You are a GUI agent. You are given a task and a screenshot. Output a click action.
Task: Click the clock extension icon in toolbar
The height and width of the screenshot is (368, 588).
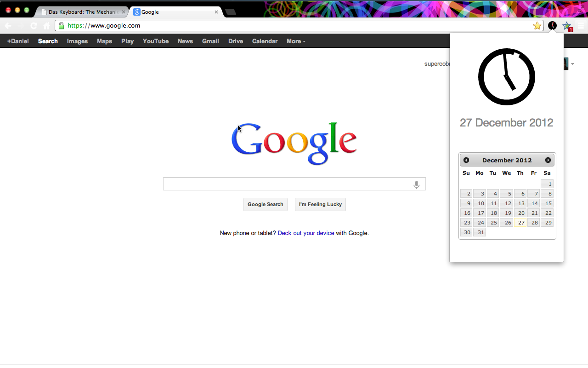pyautogui.click(x=552, y=26)
